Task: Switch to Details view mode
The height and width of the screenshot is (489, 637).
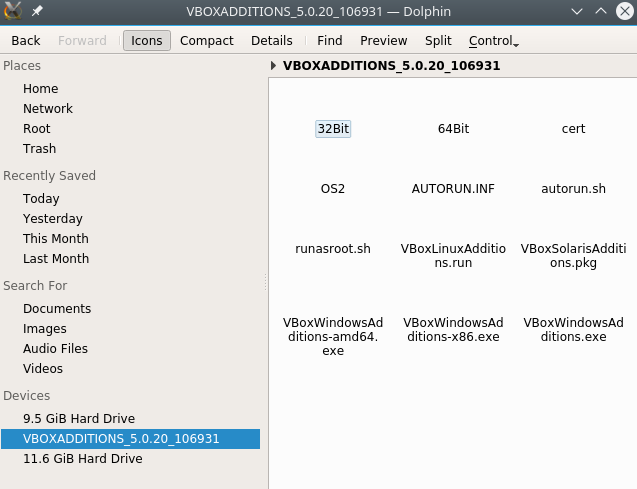Action: point(271,41)
